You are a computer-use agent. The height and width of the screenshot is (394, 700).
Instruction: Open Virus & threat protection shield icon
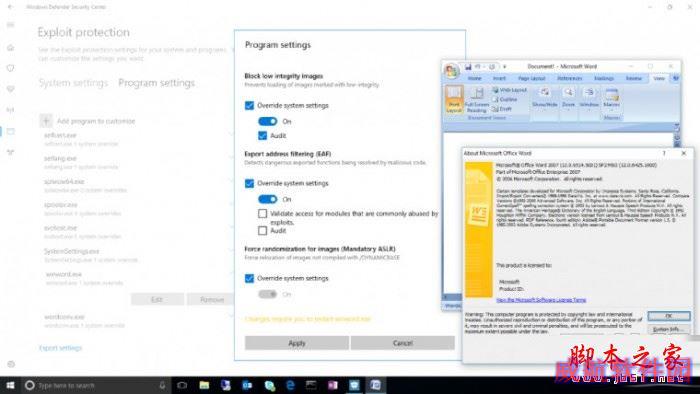[11, 68]
